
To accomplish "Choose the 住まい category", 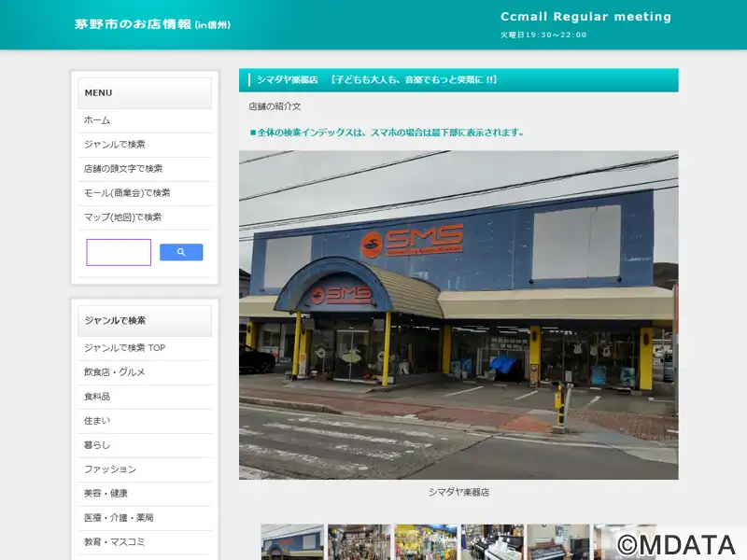I will tap(97, 421).
